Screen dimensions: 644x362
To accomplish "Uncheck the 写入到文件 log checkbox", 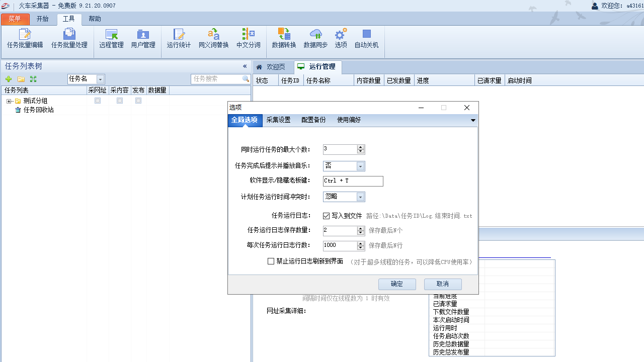I will [327, 216].
